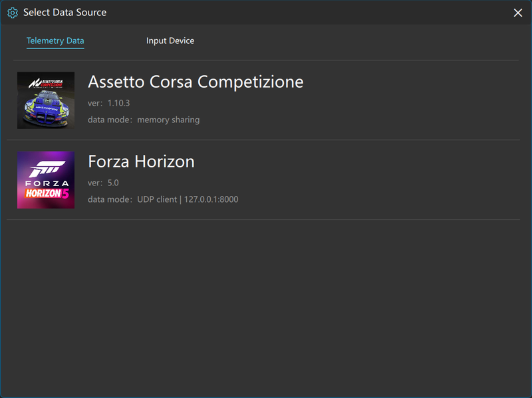Screen dimensions: 532x398
Task: Click the Assetto Corsa logo on cover art
Action: click(46, 82)
